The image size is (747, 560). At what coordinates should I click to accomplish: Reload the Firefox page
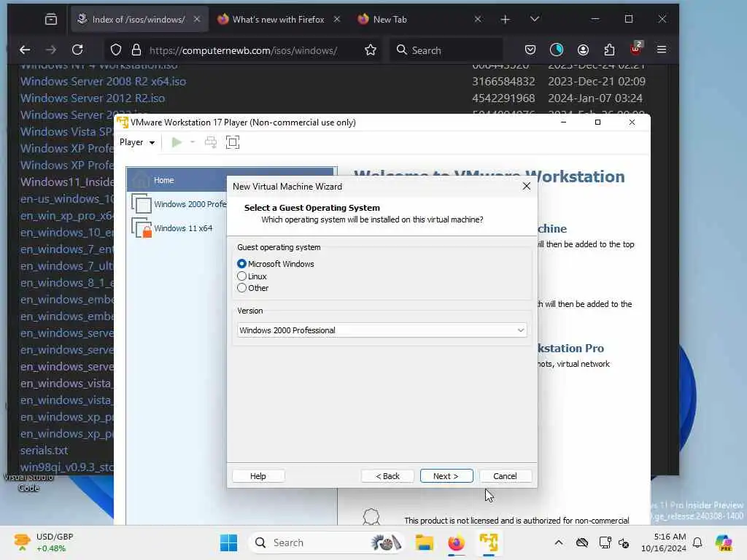tap(77, 50)
